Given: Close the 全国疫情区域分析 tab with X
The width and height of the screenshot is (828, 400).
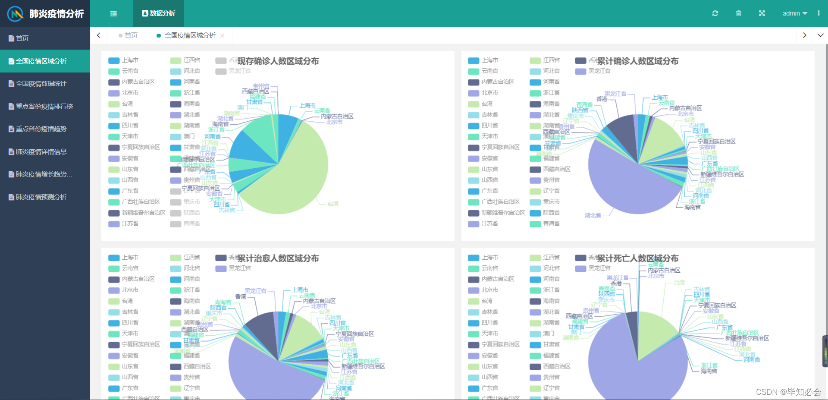Looking at the screenshot, I should click(223, 35).
